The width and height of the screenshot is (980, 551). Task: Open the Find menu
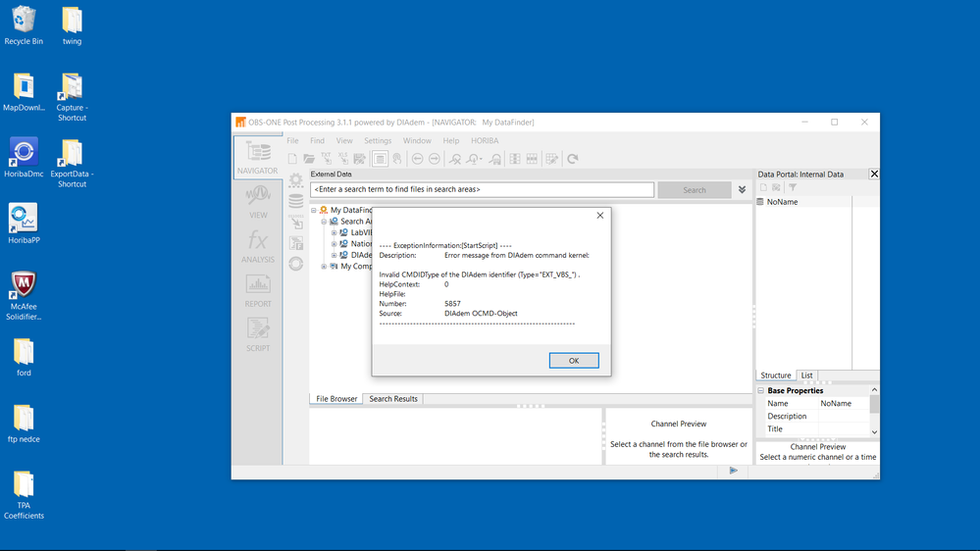[x=318, y=140]
